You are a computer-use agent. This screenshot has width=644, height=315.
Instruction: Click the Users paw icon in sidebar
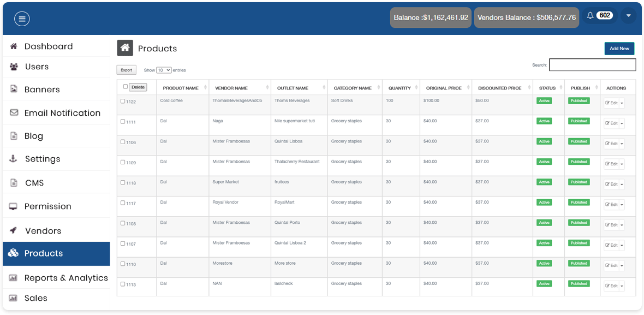click(14, 67)
